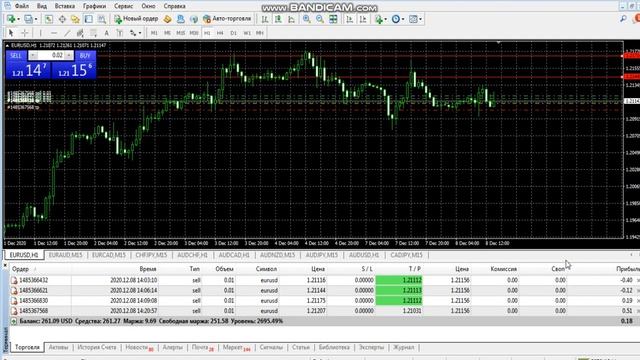Open the Графики menu

(x=94, y=6)
